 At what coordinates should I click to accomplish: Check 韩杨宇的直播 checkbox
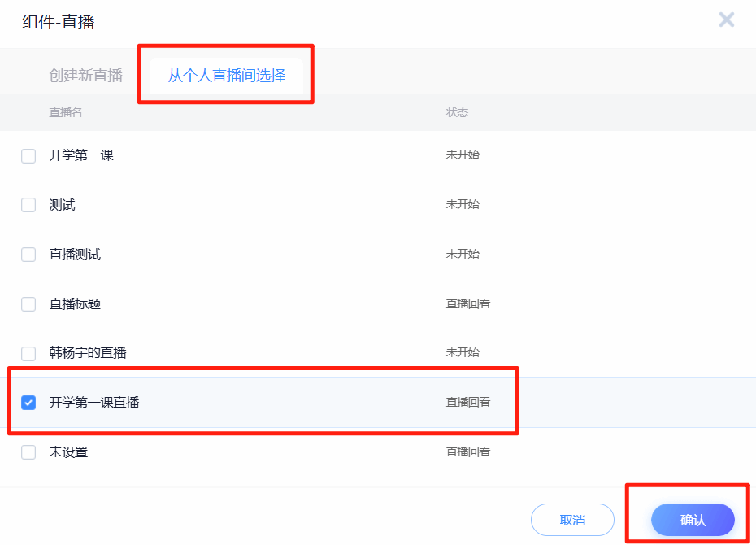point(28,354)
